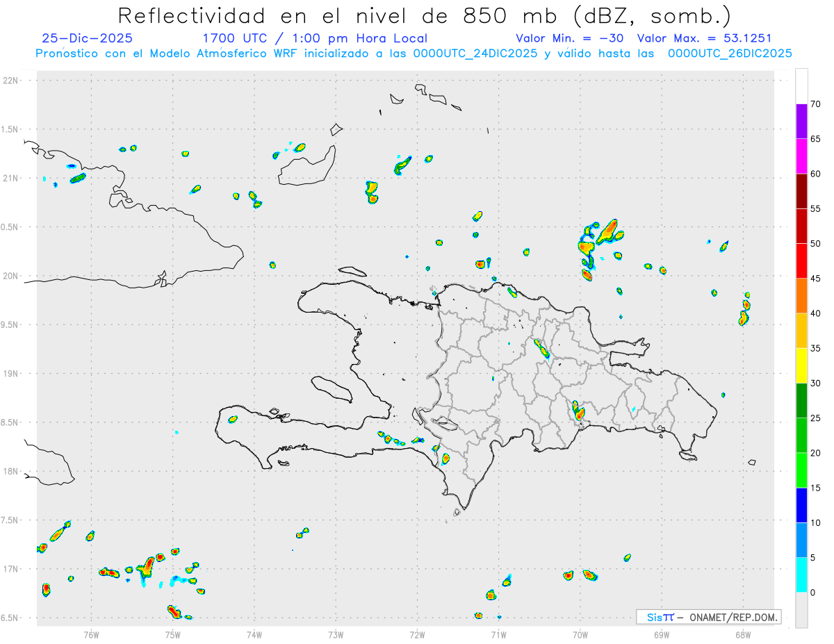Click the colorbar label "0"
This screenshot has width=834, height=644.
tap(812, 593)
